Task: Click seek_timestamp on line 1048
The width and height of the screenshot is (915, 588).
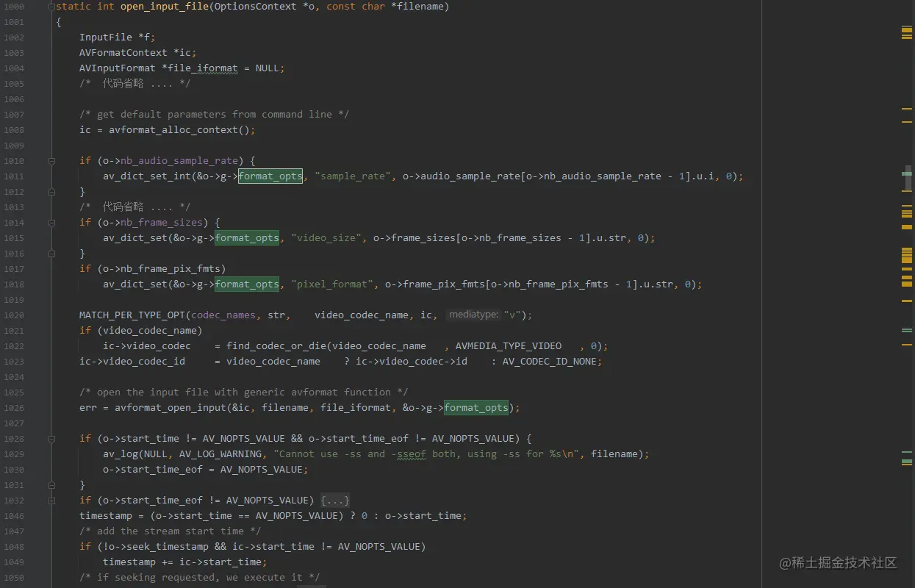Action: pos(165,547)
